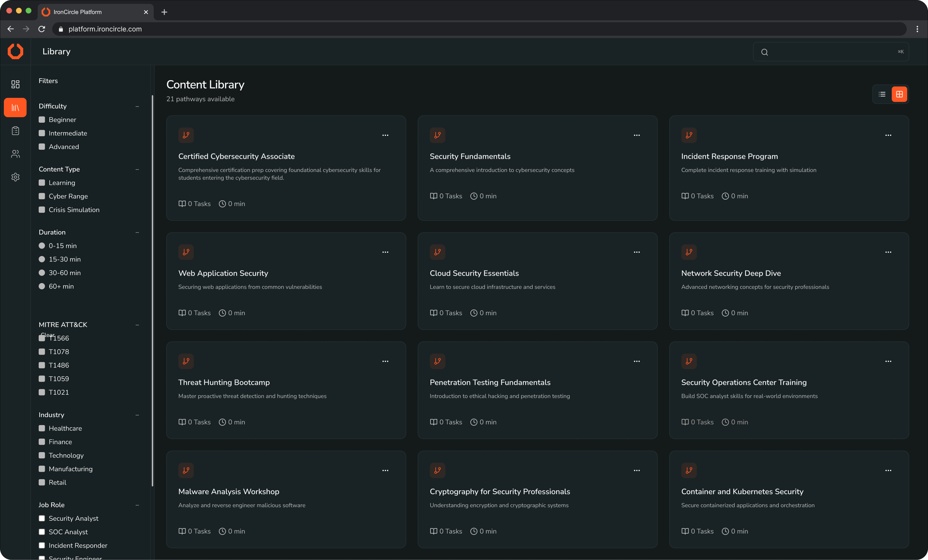
Task: Open the clipboard assignments sidebar icon
Action: click(x=15, y=131)
